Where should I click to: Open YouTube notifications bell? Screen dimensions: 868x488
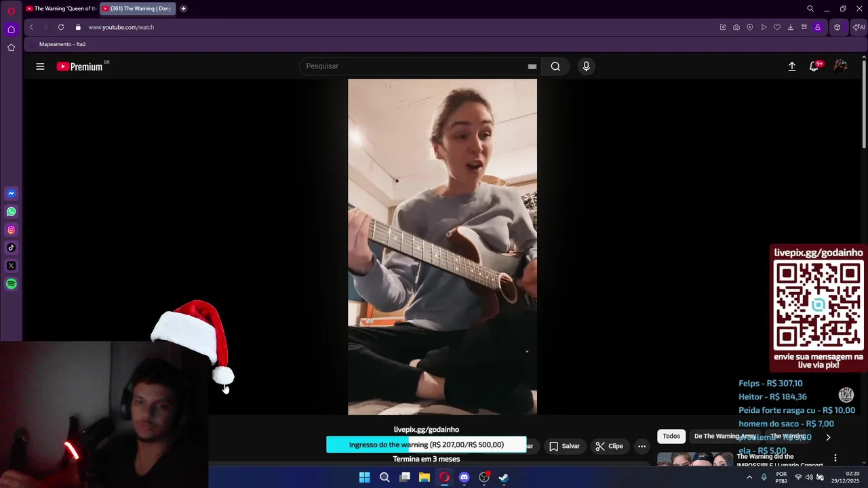[814, 66]
